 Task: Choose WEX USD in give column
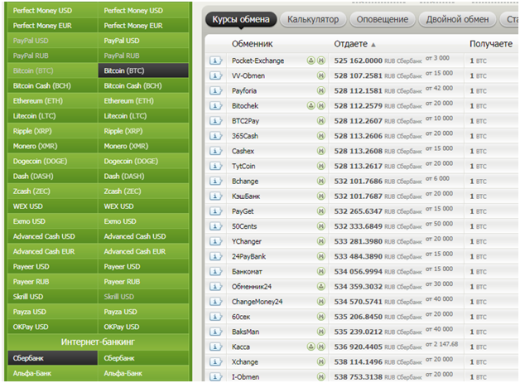pos(52,206)
